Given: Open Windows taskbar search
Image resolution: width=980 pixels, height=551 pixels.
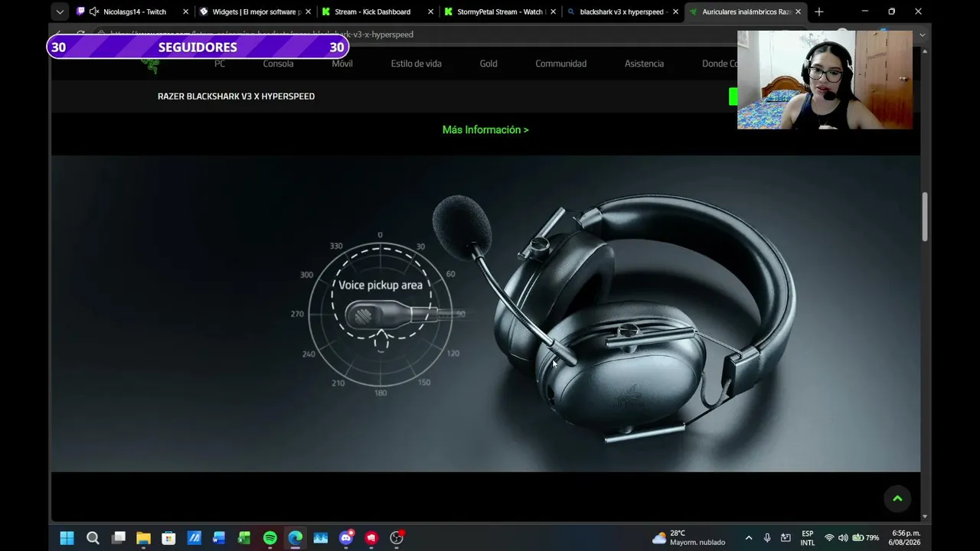Looking at the screenshot, I should point(93,538).
